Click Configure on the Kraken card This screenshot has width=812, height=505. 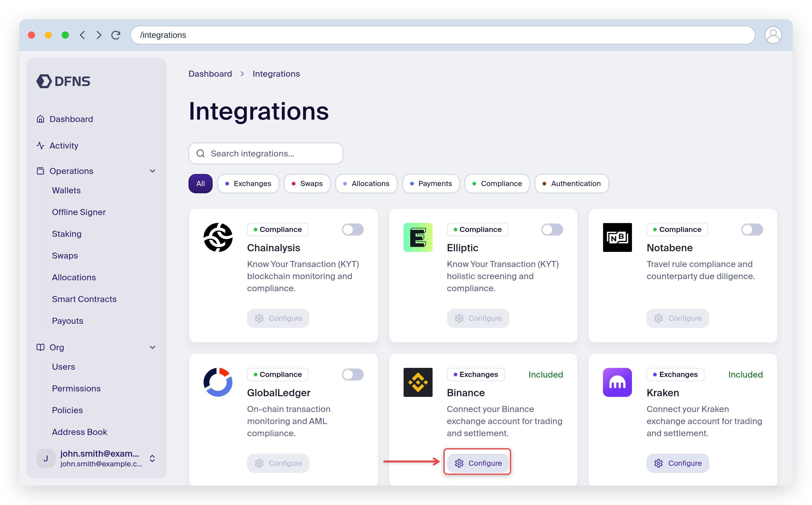click(x=678, y=463)
